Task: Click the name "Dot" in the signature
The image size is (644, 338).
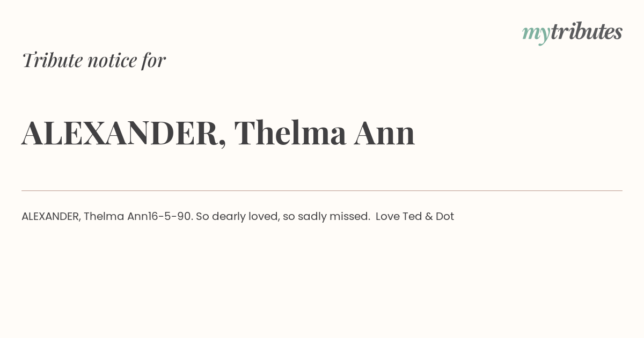Action: pos(445,216)
